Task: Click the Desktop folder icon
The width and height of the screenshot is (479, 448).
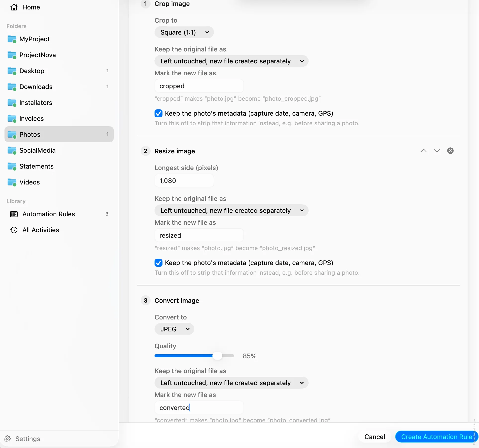Action: 12,71
